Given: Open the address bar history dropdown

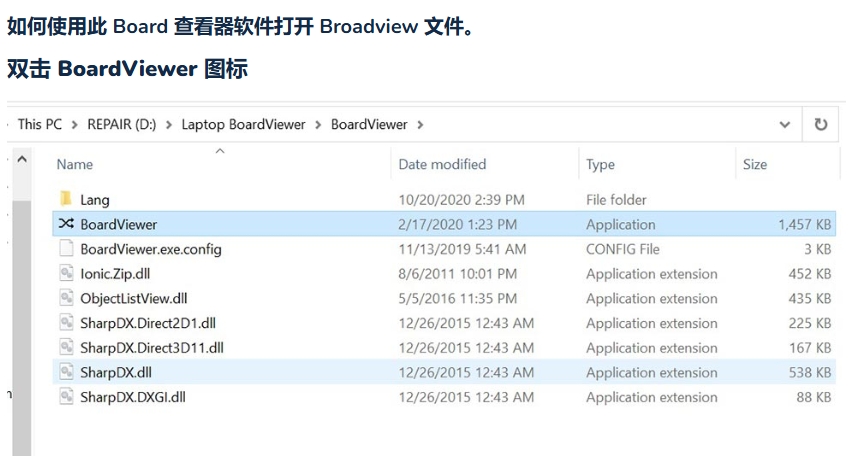Looking at the screenshot, I should pyautogui.click(x=785, y=125).
